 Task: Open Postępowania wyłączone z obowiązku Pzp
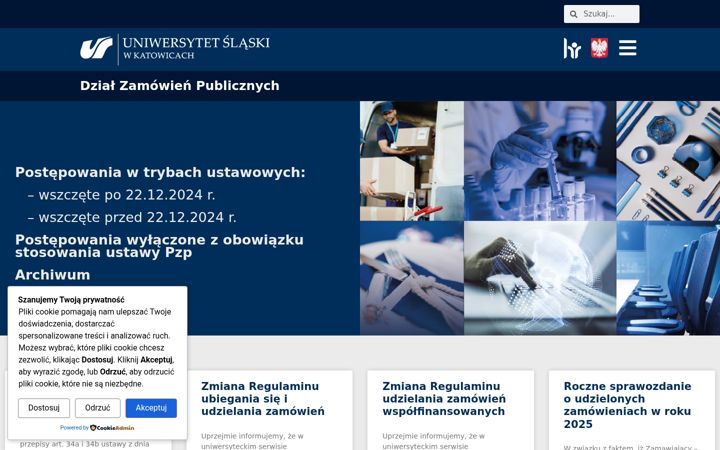point(159,246)
